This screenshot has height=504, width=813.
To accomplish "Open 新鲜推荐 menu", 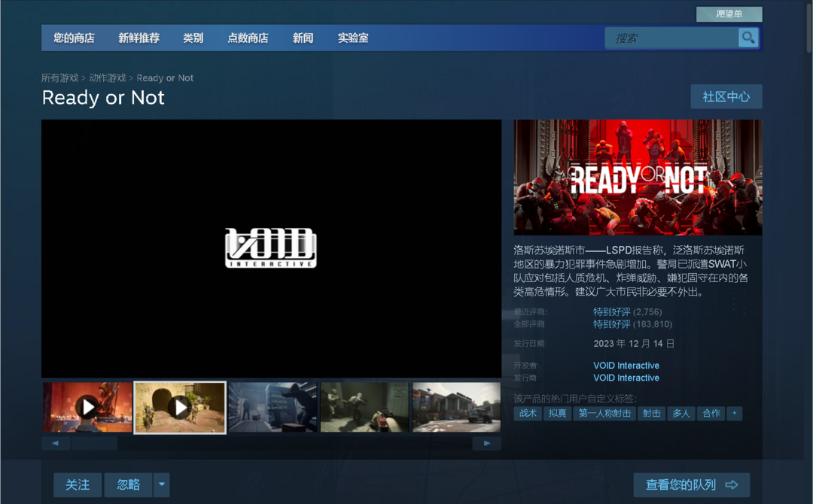I will 139,38.
